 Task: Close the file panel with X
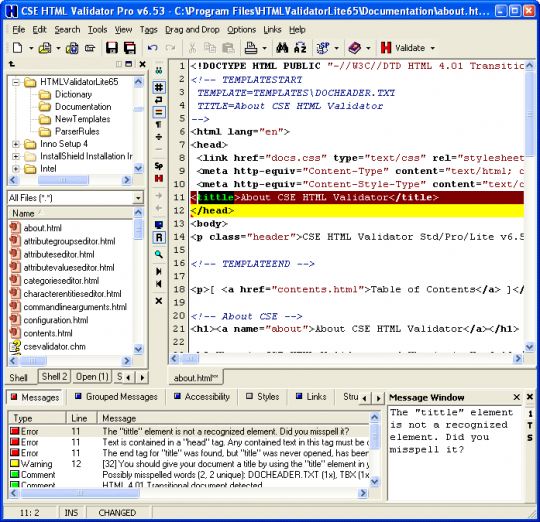(x=142, y=64)
